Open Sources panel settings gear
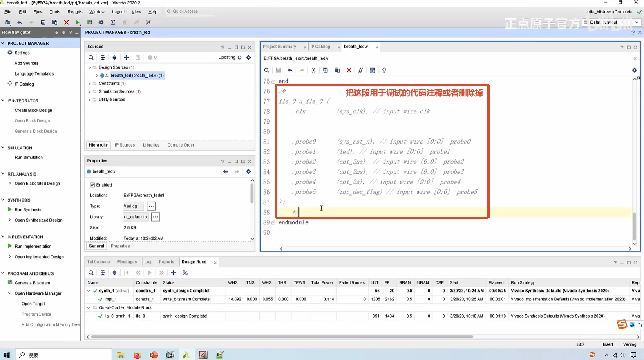Viewport: 644px width, 360px height. 248,58
